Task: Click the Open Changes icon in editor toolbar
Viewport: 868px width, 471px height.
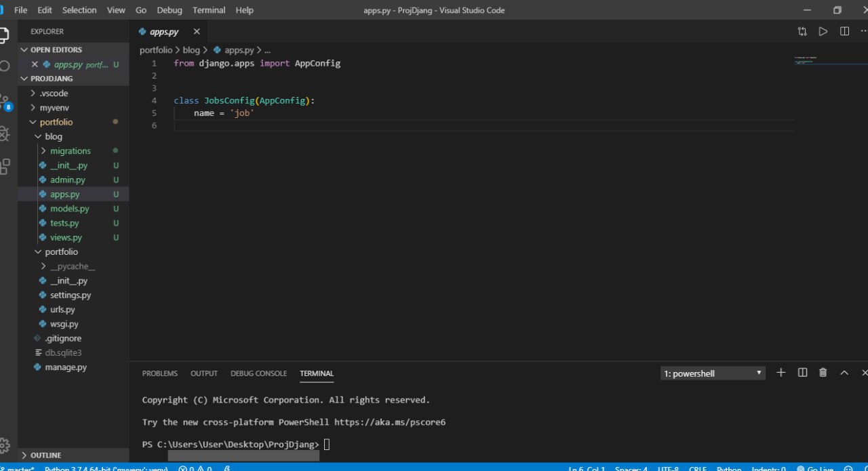Action: pos(803,31)
